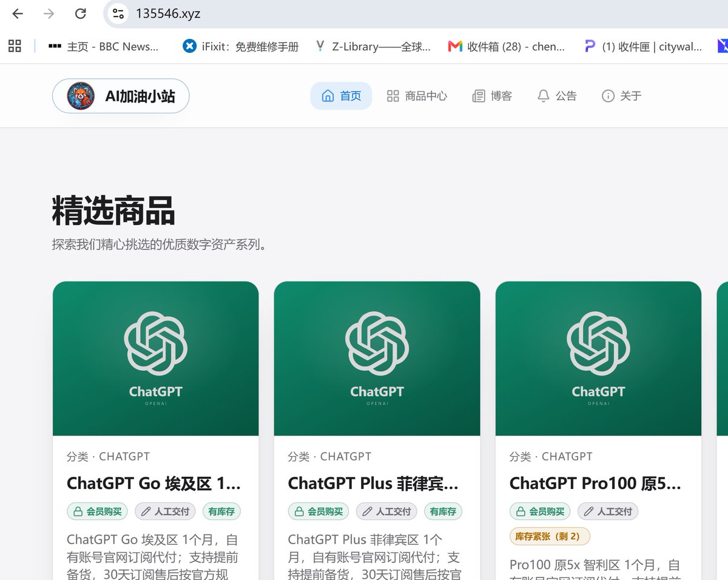Open the 博客 navigation tab
This screenshot has width=728, height=580.
pos(492,96)
